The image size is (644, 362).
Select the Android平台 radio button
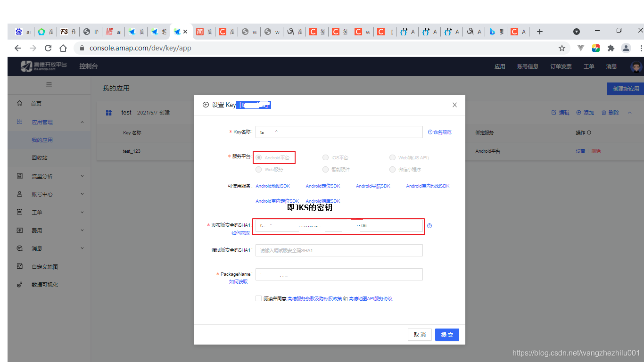tap(258, 157)
